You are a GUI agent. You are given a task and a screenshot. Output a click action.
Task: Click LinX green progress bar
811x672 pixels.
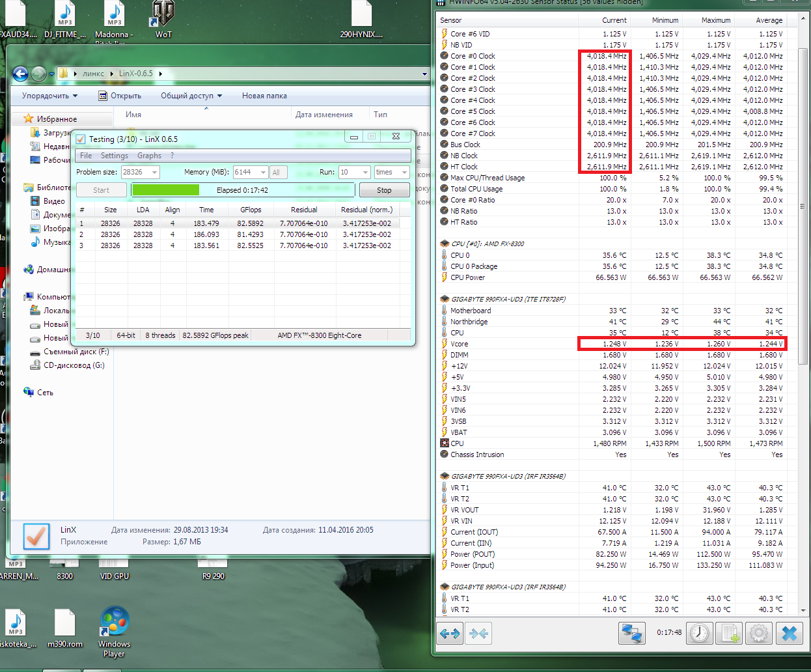(x=243, y=190)
